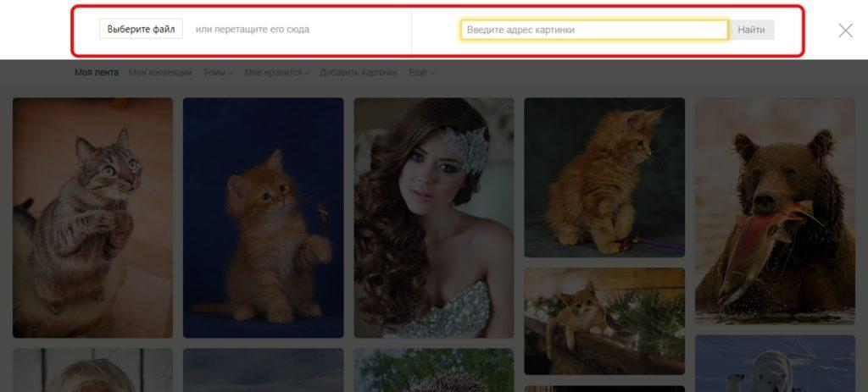Expand the Ещё menu
This screenshot has width=868, height=392.
pos(421,73)
